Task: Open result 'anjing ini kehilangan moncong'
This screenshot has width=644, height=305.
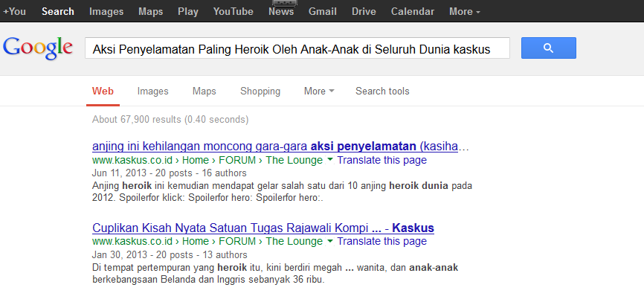Action: pos(280,147)
